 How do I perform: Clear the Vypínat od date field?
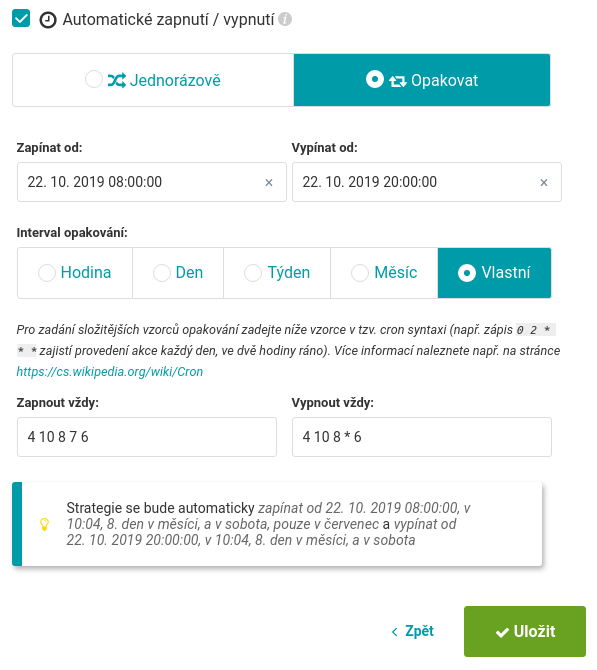[544, 182]
